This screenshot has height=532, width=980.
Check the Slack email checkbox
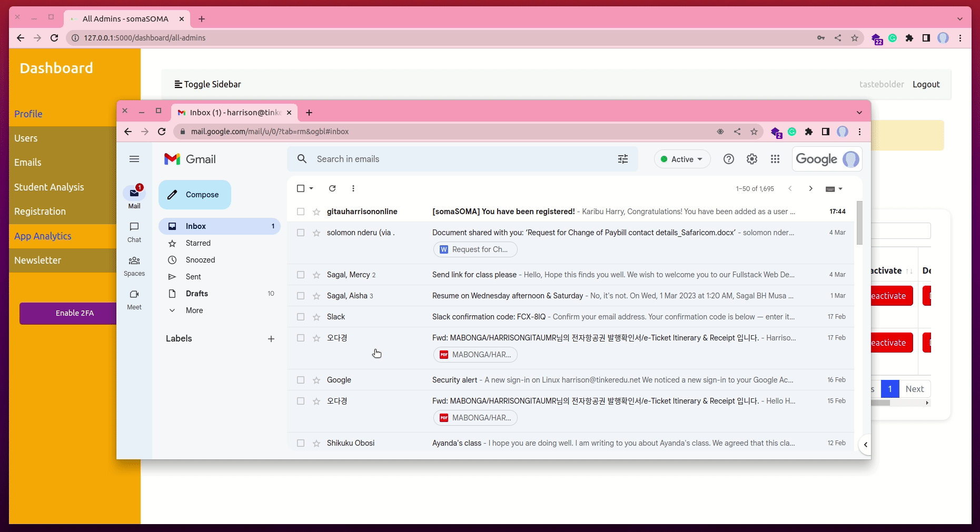[301, 317]
